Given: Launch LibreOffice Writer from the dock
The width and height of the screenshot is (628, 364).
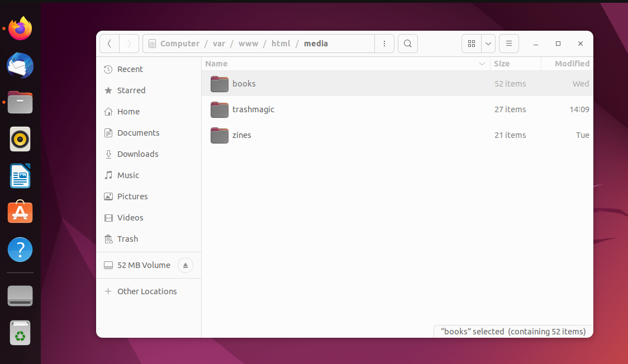Looking at the screenshot, I should [x=20, y=176].
